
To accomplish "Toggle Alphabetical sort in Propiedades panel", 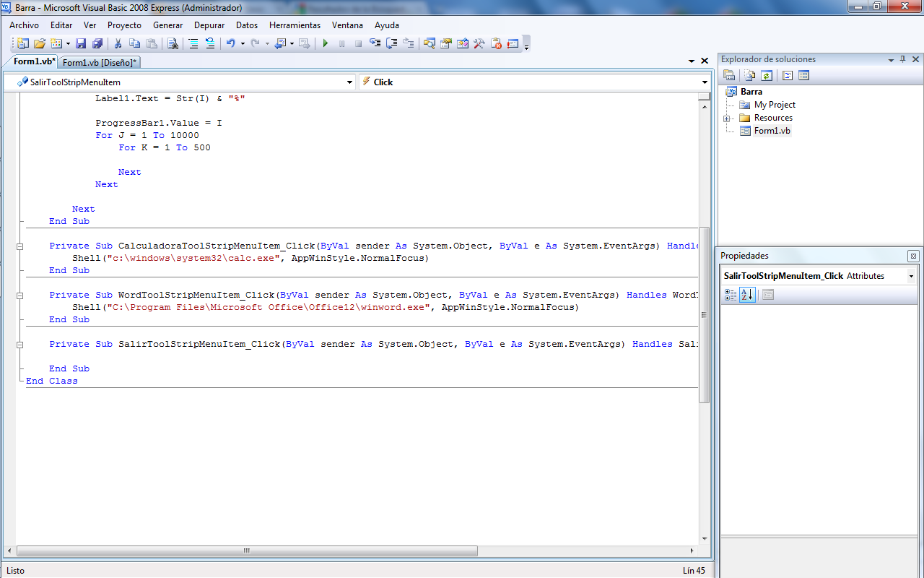I will [747, 295].
